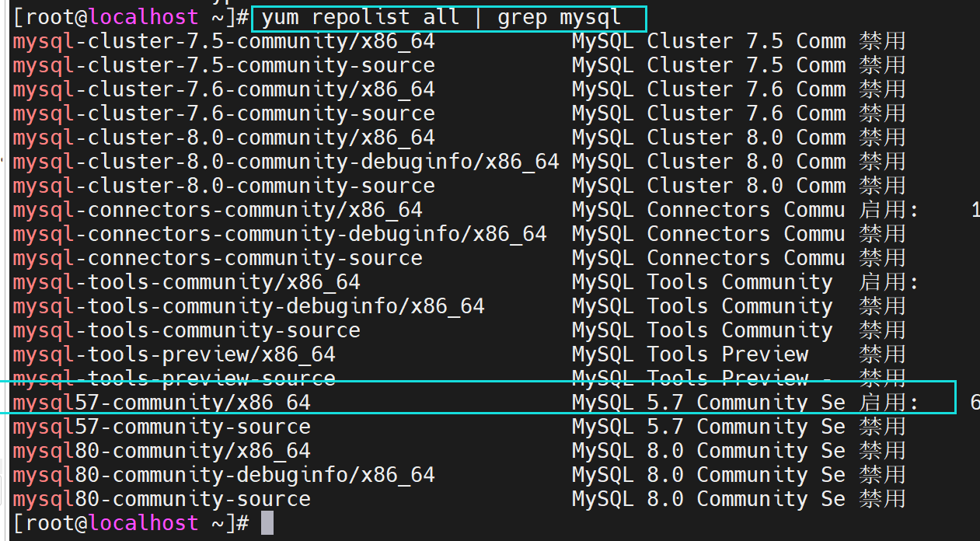Click the mysql80-community-debuginfo/x86_64 repo name
Screen dimensions: 980x541
click(224, 475)
